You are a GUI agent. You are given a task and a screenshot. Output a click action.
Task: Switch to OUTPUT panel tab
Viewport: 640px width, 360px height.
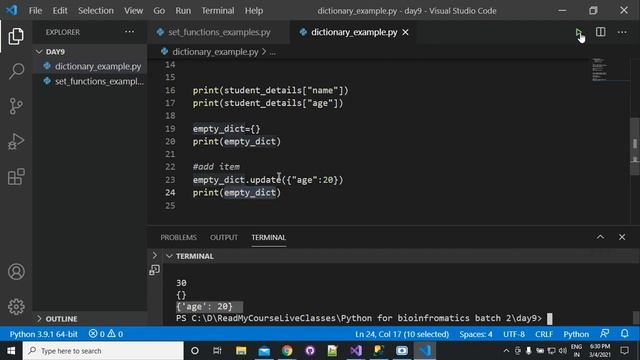[224, 237]
